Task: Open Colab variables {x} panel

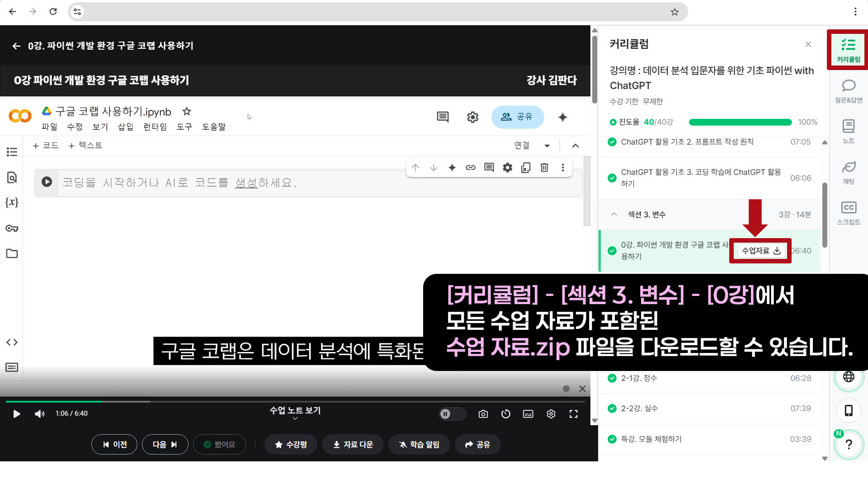Action: point(12,202)
